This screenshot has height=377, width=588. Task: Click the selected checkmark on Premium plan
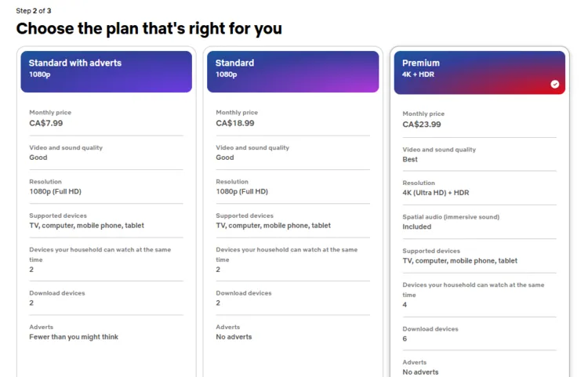point(555,84)
